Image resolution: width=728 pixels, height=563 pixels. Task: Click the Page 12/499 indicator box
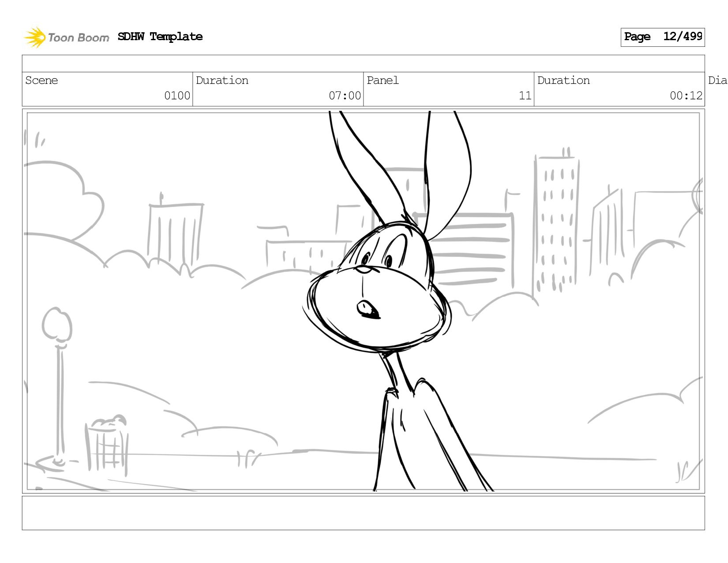[662, 37]
